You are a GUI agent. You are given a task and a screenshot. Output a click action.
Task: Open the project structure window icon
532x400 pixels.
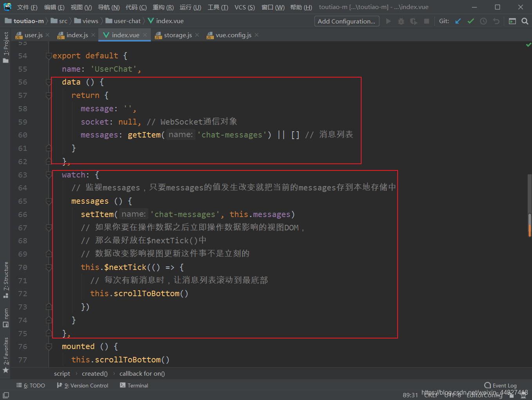pos(512,21)
